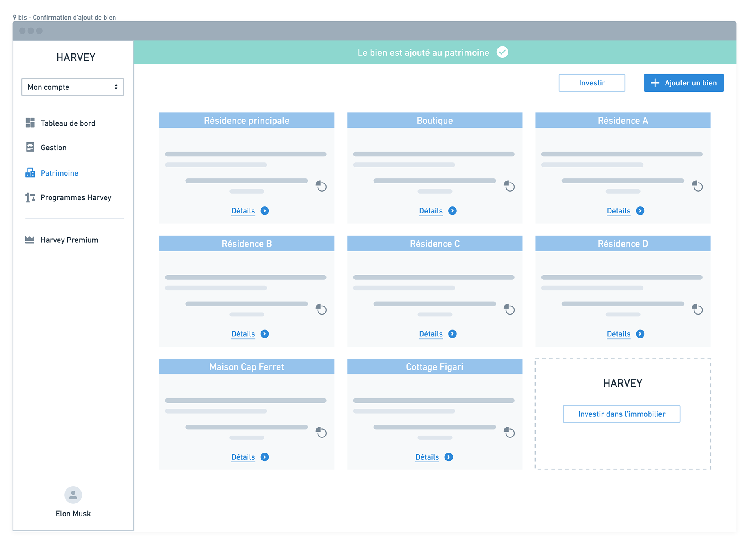The width and height of the screenshot is (749, 560).
Task: Click refresh icon on Résidence C card
Action: coord(509,309)
